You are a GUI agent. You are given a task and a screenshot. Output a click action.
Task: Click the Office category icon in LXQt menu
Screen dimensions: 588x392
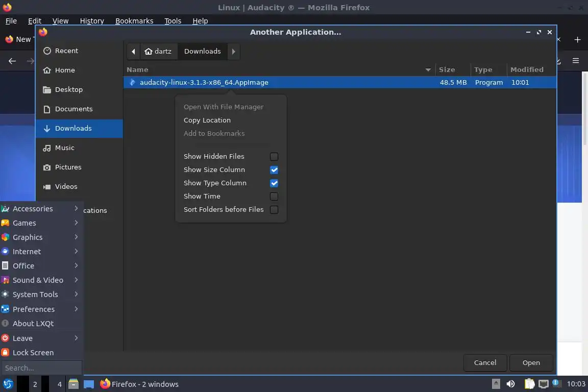pos(5,265)
